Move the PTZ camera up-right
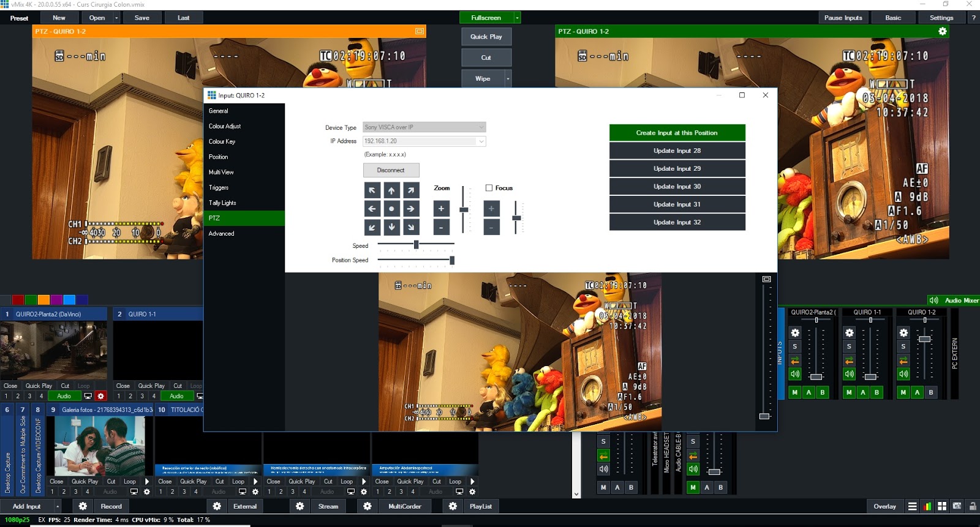 tap(411, 190)
